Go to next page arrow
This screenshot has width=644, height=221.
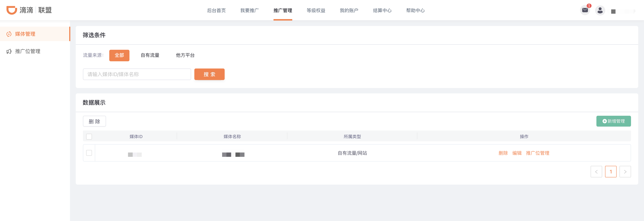[625, 172]
